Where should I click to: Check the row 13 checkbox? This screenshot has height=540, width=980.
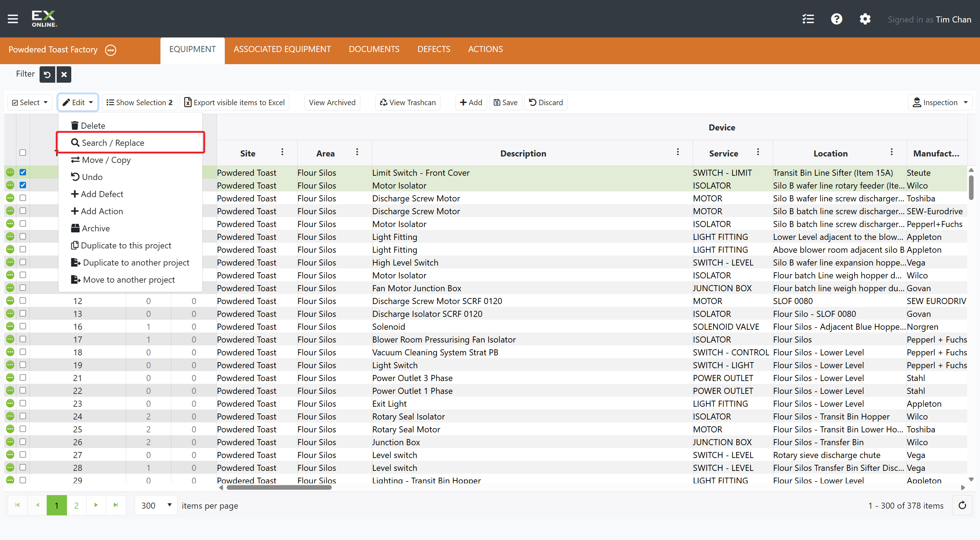[23, 313]
